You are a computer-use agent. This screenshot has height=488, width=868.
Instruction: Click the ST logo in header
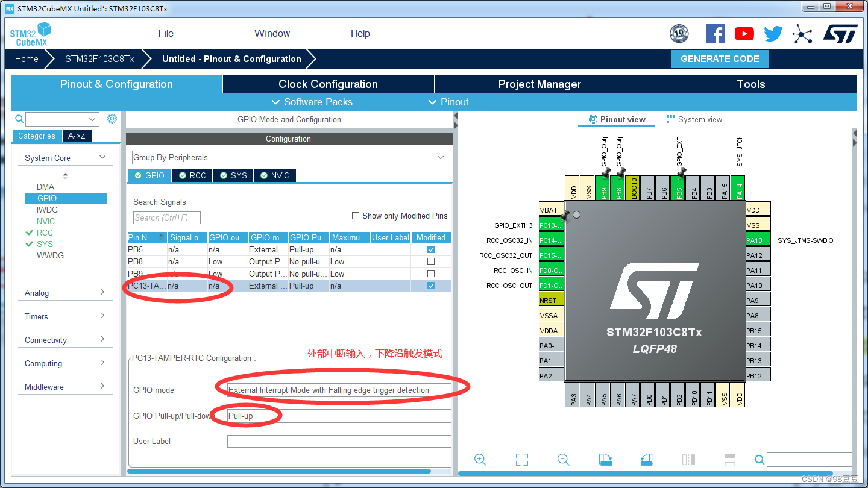click(x=840, y=34)
